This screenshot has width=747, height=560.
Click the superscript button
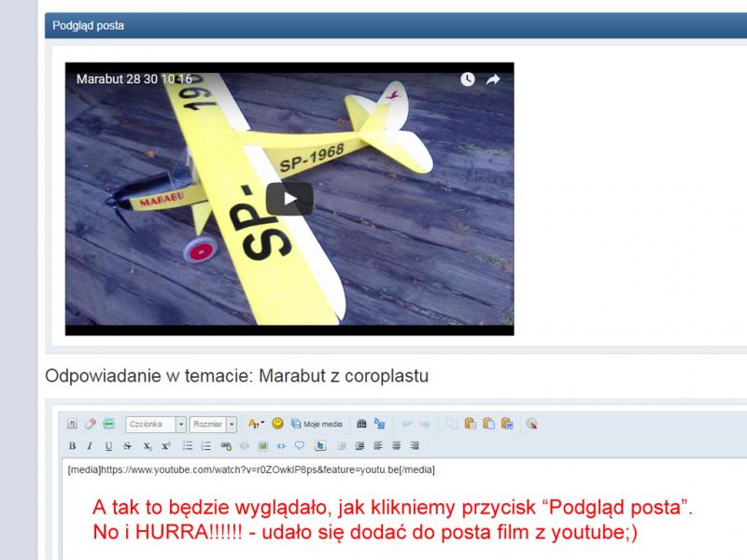pos(165,445)
